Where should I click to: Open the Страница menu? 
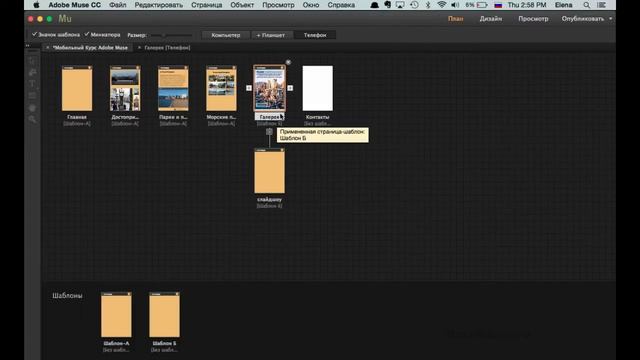point(207,5)
